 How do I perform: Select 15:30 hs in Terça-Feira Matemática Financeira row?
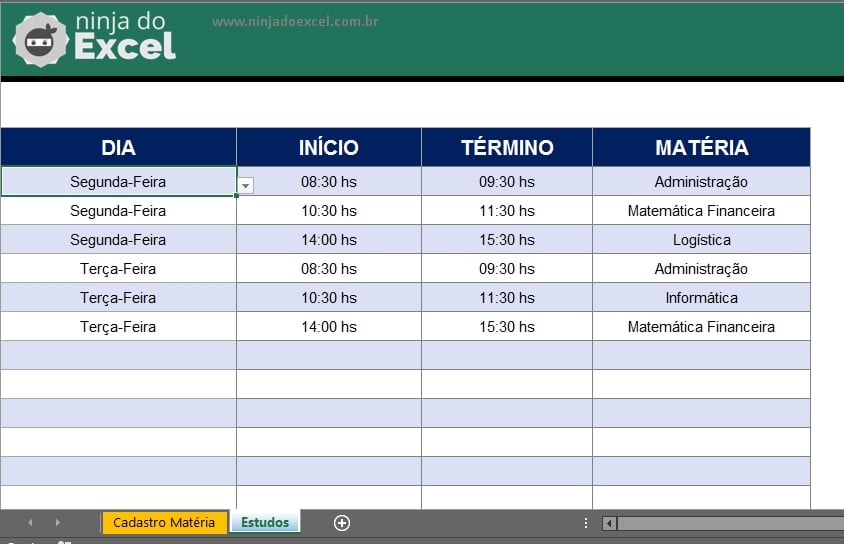point(507,327)
